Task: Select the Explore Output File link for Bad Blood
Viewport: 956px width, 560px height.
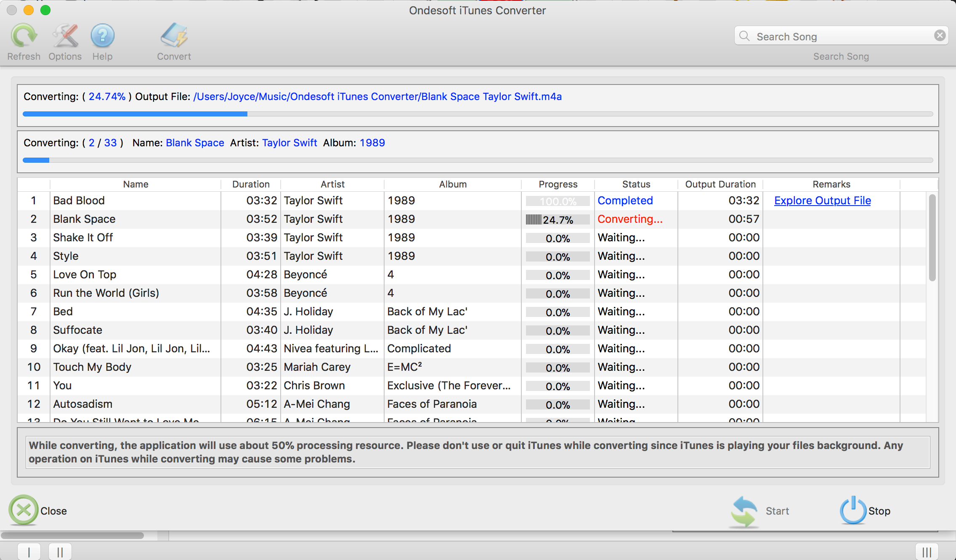Action: 823,200
